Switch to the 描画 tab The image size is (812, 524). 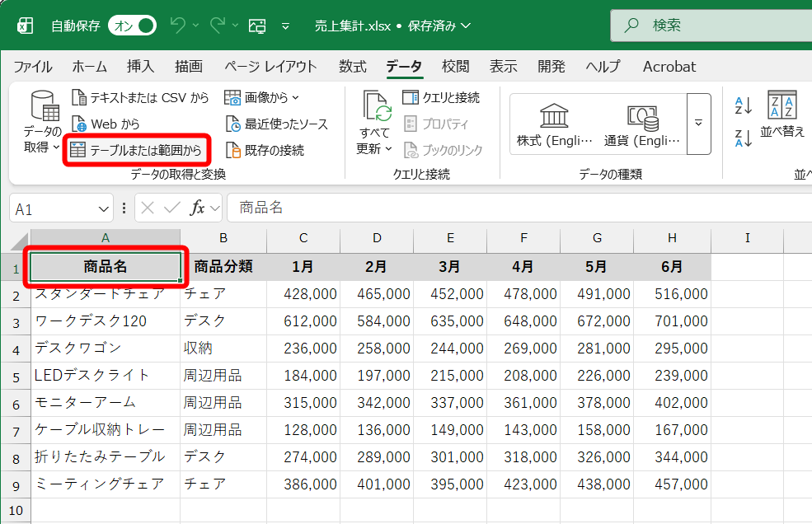pyautogui.click(x=189, y=66)
